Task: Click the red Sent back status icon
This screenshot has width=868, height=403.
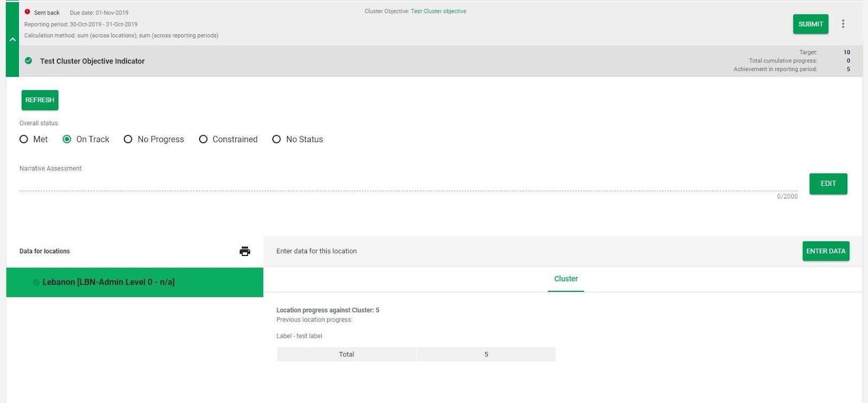Action: pos(27,12)
